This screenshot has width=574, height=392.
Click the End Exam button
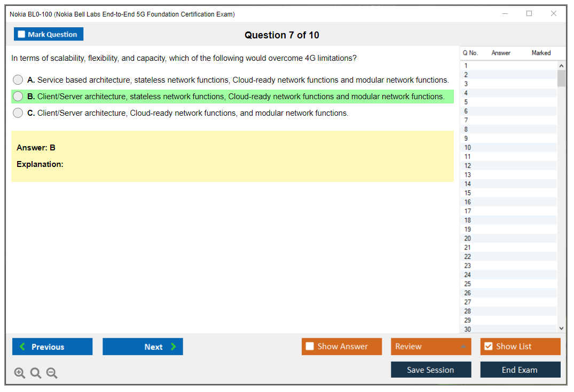(x=520, y=370)
